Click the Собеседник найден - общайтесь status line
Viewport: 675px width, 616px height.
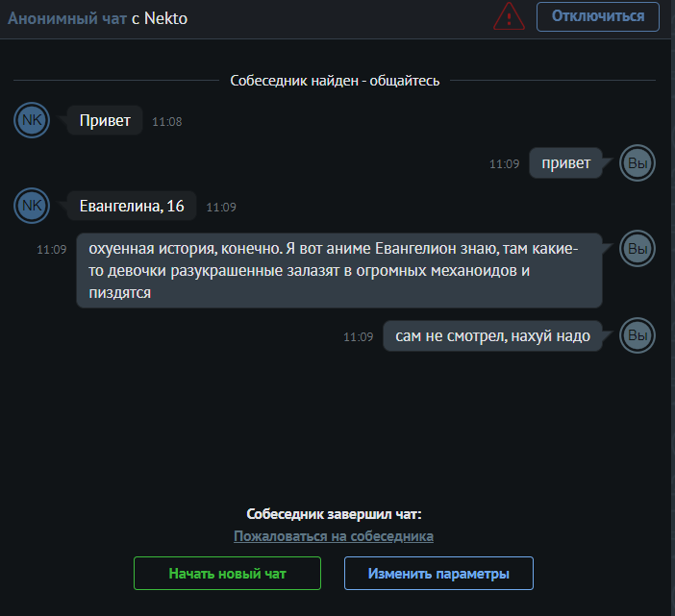tap(335, 81)
